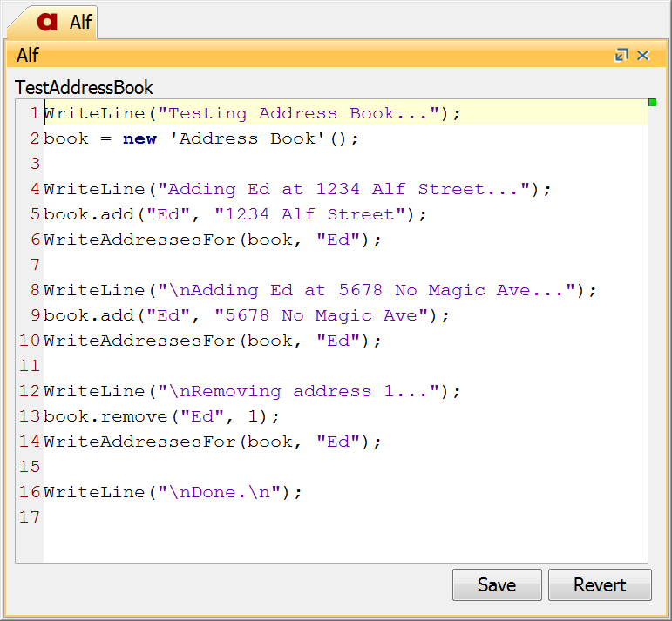Save the TestAddressBook code

pyautogui.click(x=496, y=584)
